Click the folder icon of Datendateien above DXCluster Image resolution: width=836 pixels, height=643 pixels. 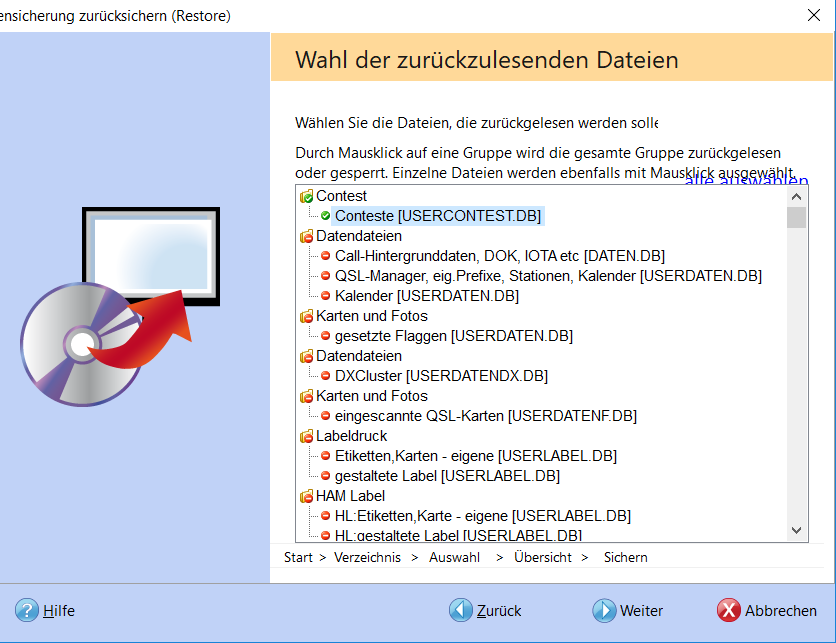tap(307, 356)
